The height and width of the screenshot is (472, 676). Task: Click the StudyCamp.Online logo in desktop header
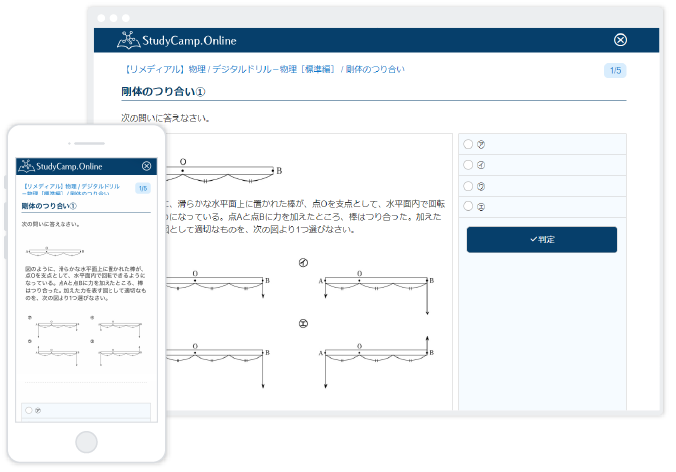point(177,40)
